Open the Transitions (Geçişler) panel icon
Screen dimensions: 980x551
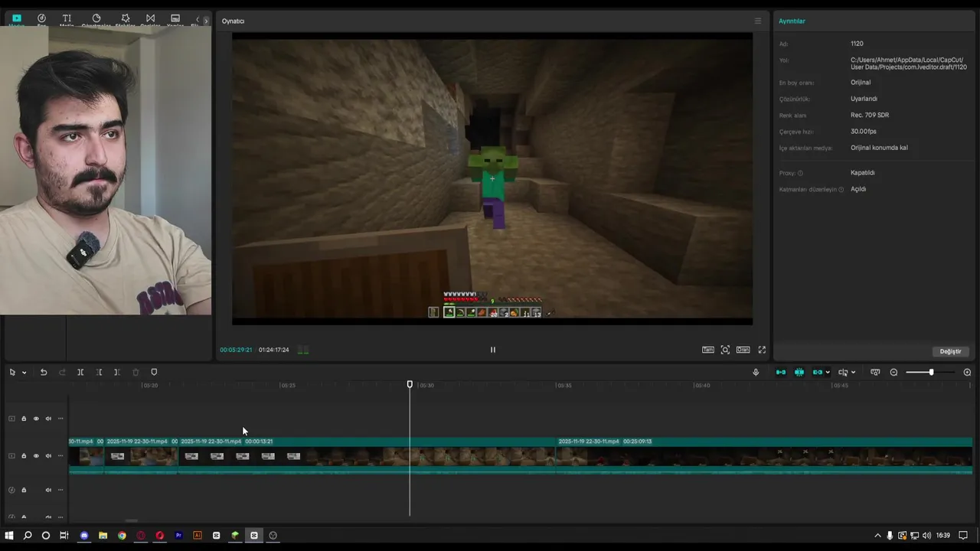[x=150, y=18]
